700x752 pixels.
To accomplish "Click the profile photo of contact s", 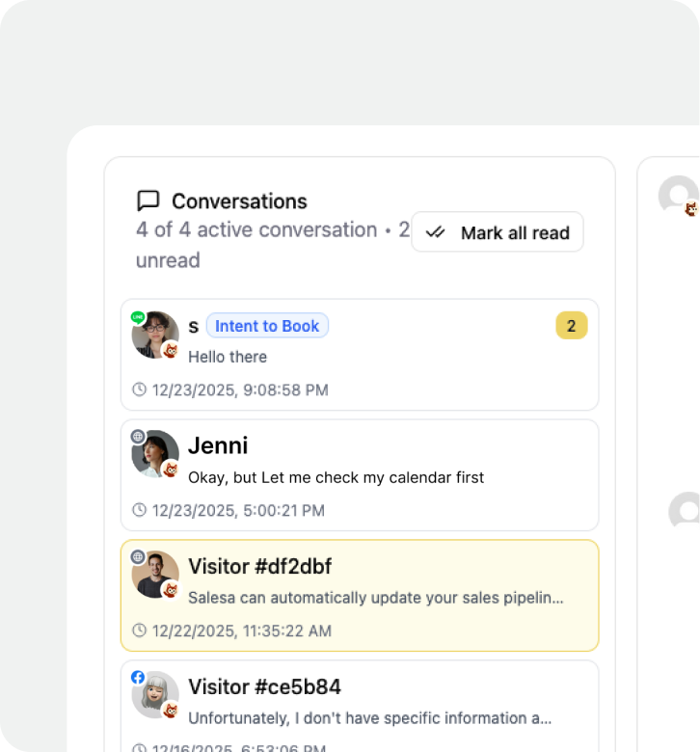I will click(154, 335).
